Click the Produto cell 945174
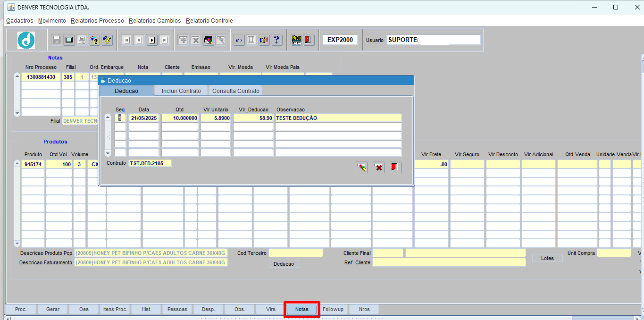 [x=33, y=164]
